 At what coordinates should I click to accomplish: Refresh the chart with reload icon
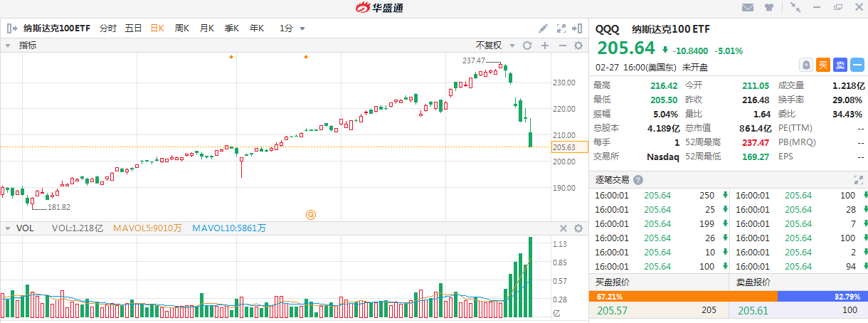pyautogui.click(x=527, y=46)
